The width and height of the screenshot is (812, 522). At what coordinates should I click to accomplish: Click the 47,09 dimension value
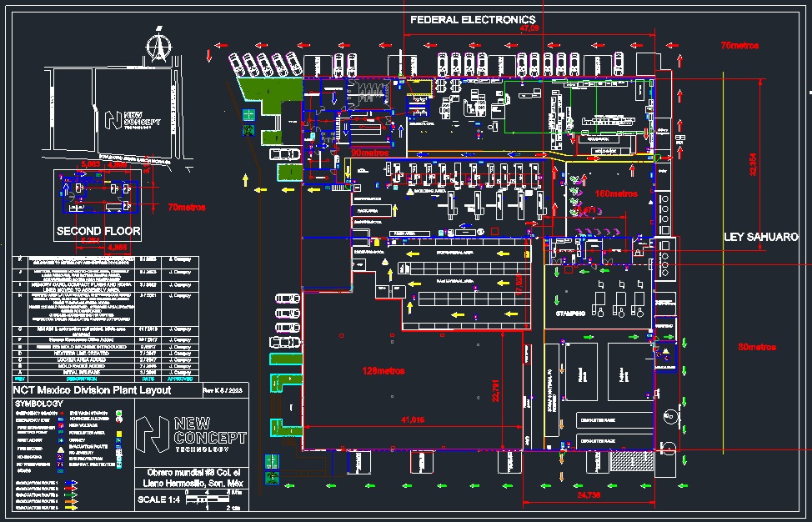click(529, 28)
